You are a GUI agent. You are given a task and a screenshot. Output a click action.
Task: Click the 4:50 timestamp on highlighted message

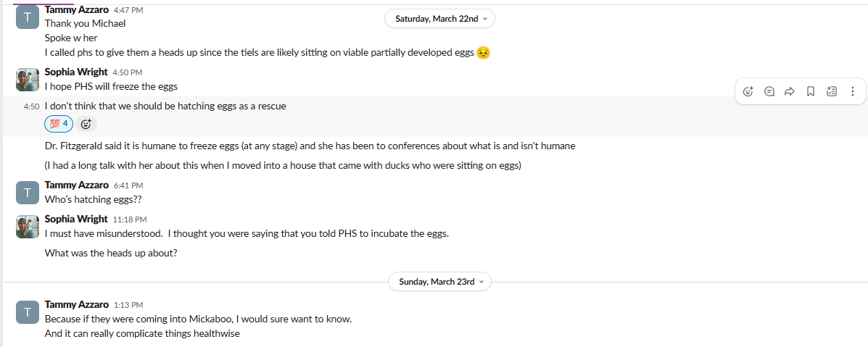30,106
